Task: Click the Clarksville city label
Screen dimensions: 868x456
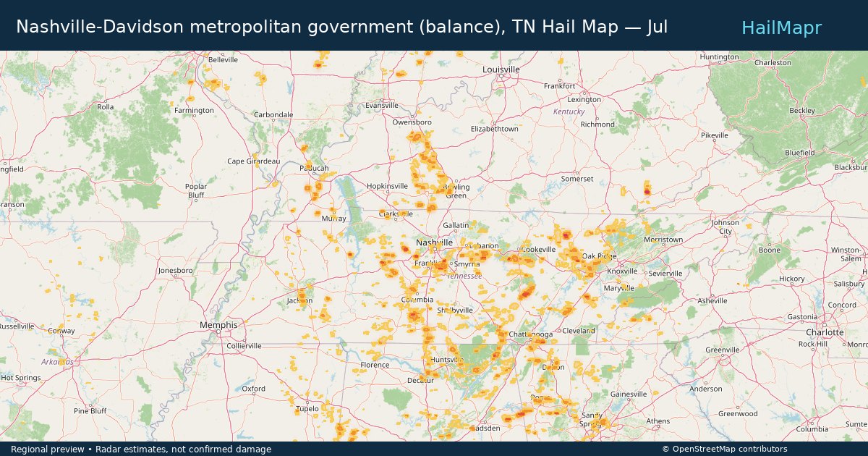Action: (x=396, y=214)
